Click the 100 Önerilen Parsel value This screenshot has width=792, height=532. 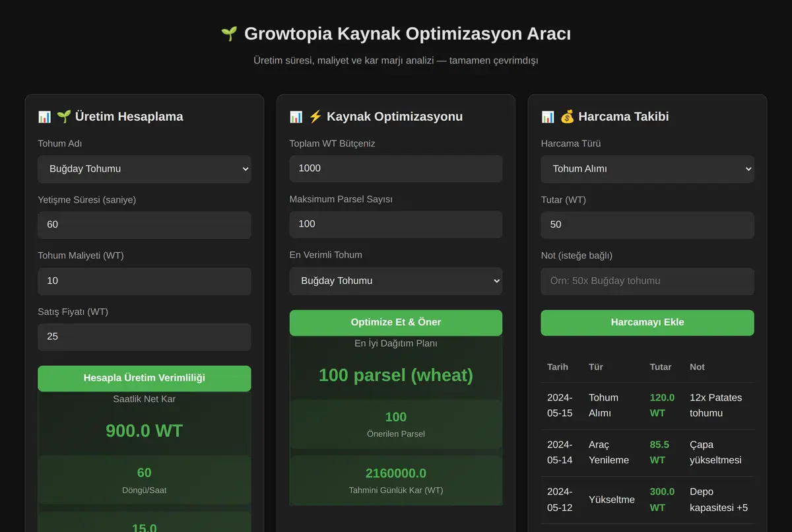396,417
